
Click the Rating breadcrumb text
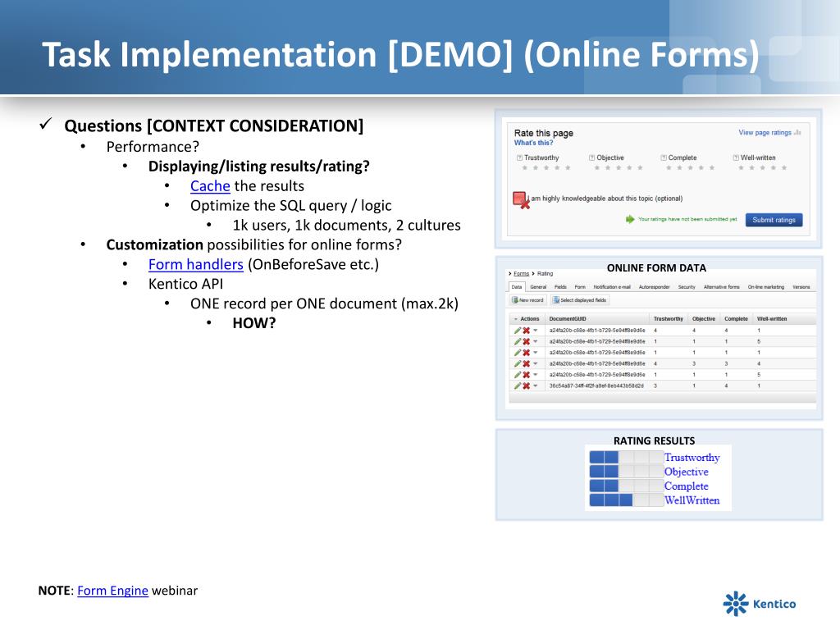[x=545, y=274]
